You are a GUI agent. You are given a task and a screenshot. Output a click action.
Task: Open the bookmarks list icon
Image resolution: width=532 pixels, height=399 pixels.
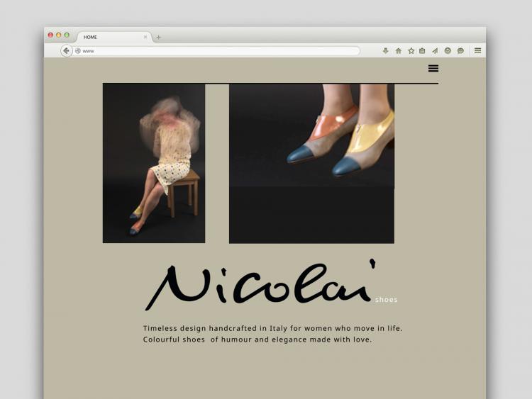tap(422, 51)
